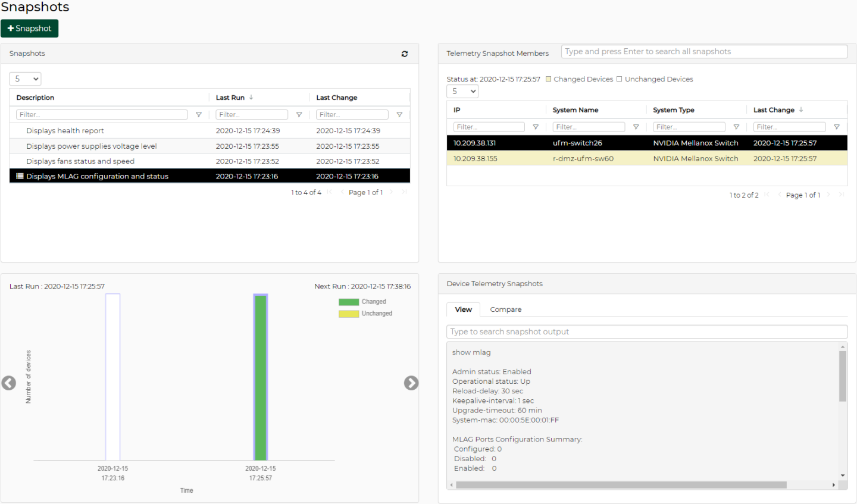Click the filter icon for IP column
The height and width of the screenshot is (504, 857).
pos(536,127)
